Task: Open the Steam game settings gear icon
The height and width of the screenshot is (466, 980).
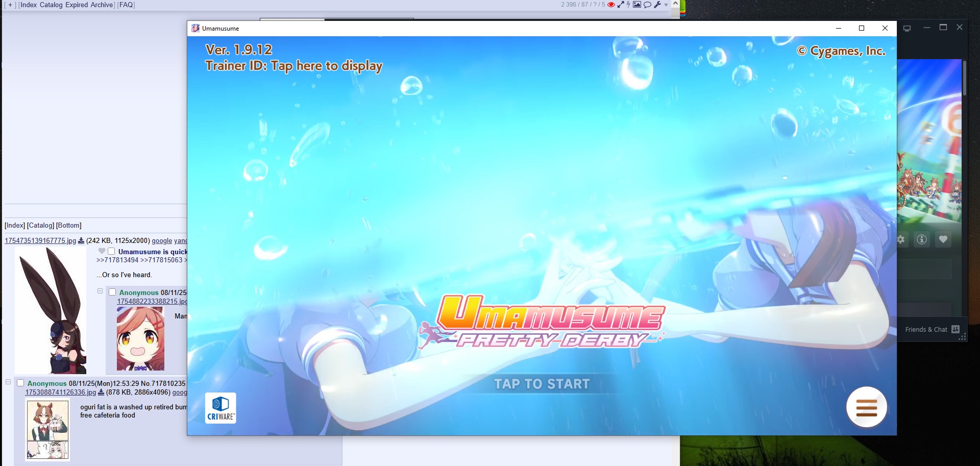Action: click(901, 239)
